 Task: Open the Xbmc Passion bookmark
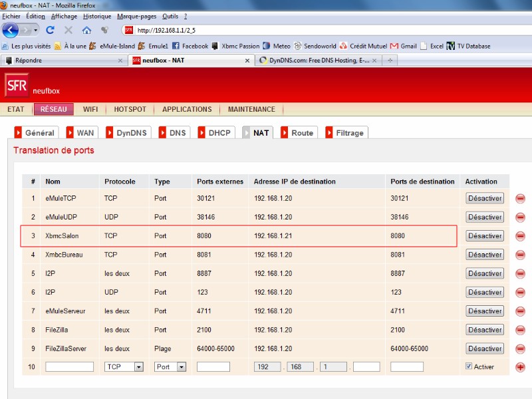click(235, 46)
